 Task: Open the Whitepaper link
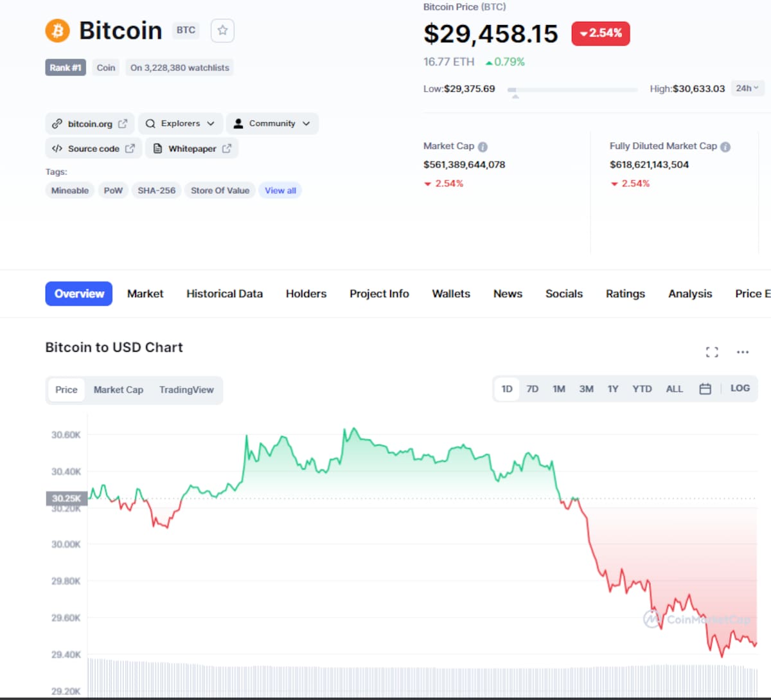(x=192, y=148)
